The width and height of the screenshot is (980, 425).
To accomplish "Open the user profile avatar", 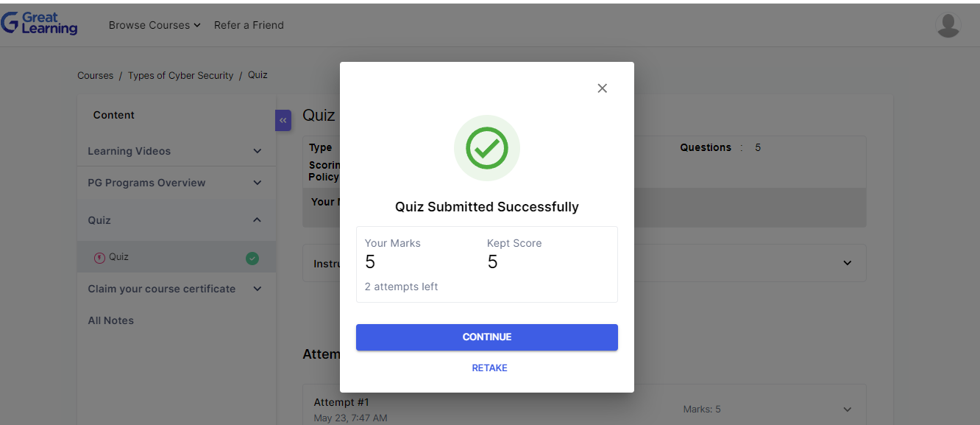I will coord(948,25).
